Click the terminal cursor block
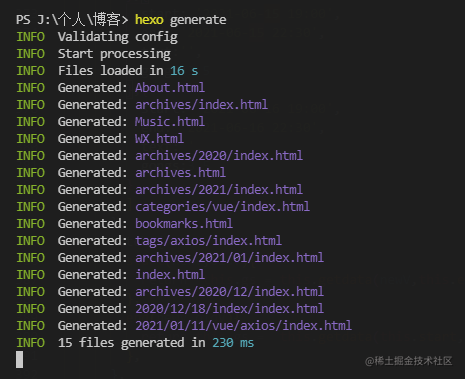 pos(20,360)
